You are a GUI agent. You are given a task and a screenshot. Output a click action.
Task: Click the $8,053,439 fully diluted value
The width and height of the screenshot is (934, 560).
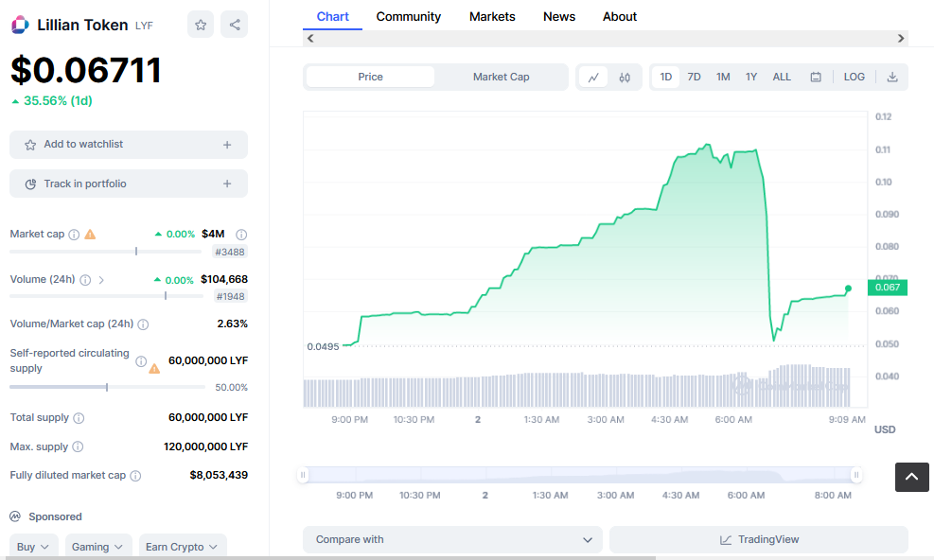click(x=219, y=476)
